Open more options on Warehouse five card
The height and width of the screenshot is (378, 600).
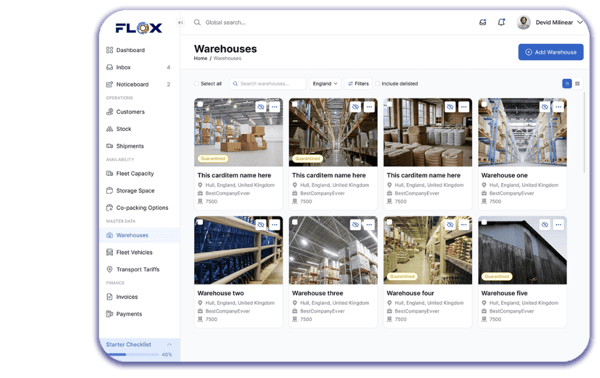point(559,225)
